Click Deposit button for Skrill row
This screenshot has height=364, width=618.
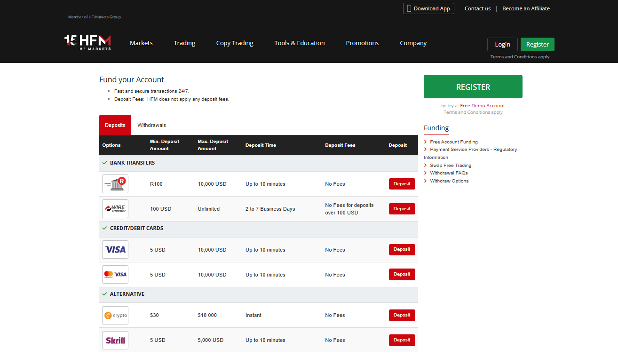click(x=402, y=340)
